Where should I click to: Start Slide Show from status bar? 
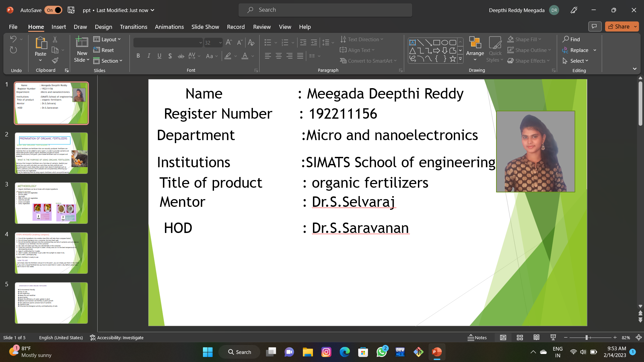pyautogui.click(x=553, y=338)
